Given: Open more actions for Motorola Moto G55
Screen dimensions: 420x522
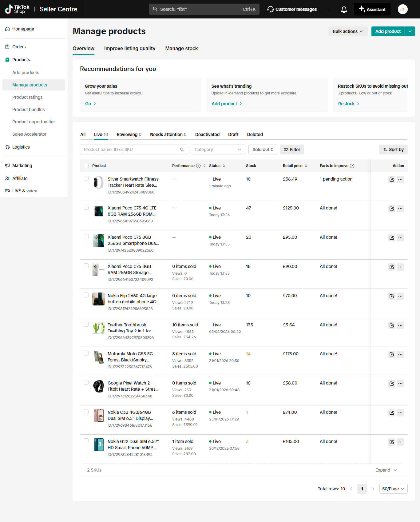Looking at the screenshot, I should pyautogui.click(x=400, y=354).
